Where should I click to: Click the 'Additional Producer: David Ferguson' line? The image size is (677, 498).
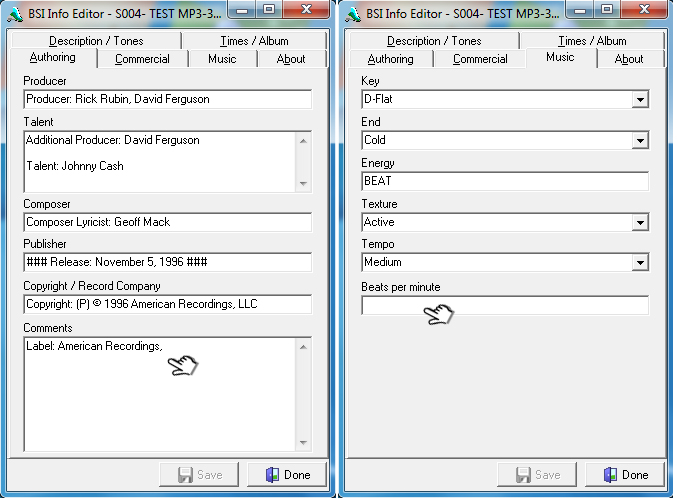pyautogui.click(x=113, y=140)
